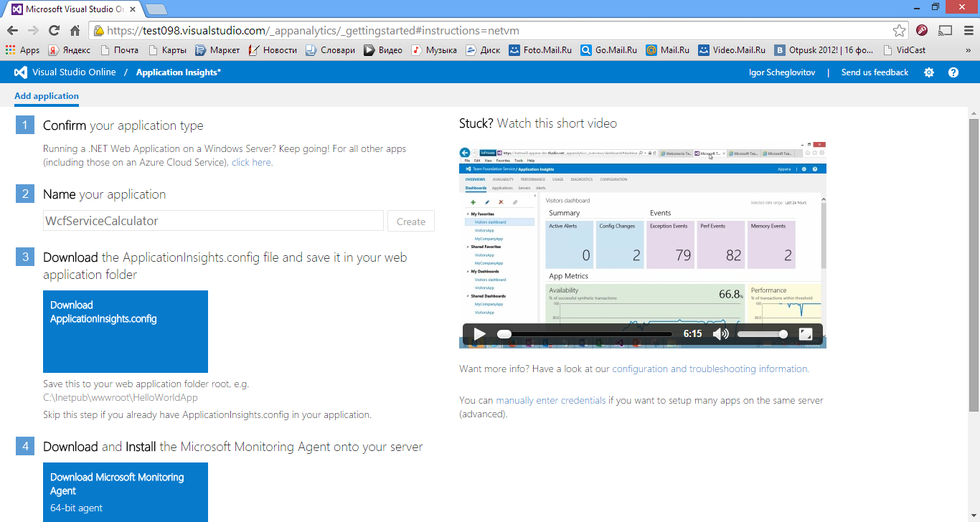The image size is (980, 522).
Task: Open Visual Studio Online home link
Action: point(74,72)
